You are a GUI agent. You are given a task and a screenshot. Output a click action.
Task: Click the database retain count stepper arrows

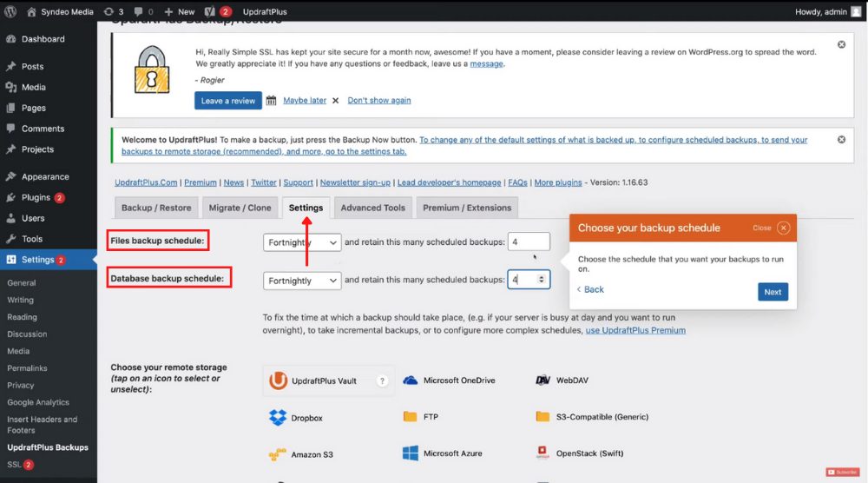pos(542,280)
